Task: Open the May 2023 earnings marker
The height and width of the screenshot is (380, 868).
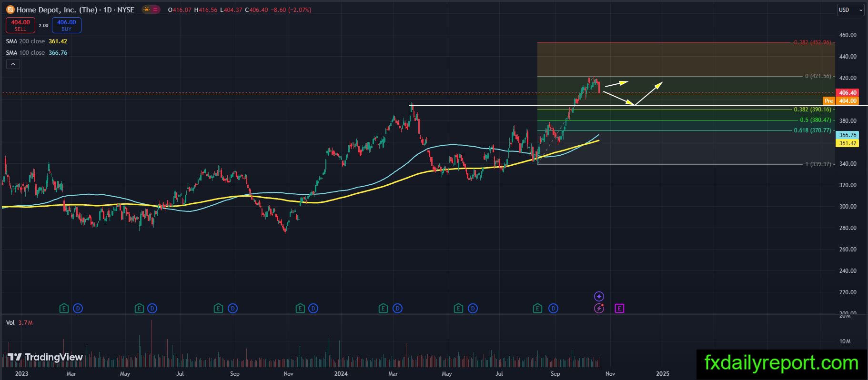Action: click(x=139, y=309)
